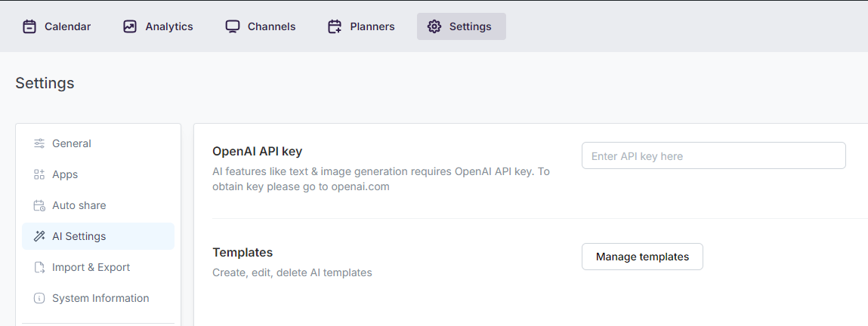
Task: Open the Planners tab
Action: coord(361,26)
